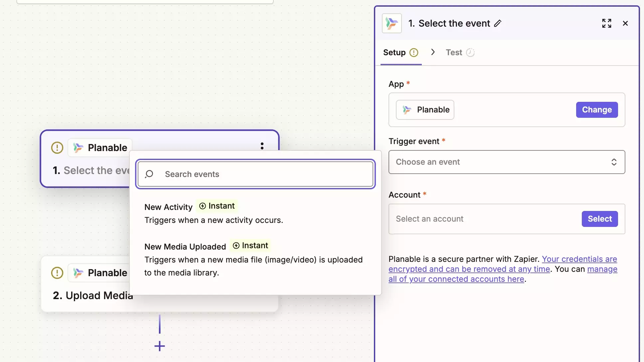The width and height of the screenshot is (644, 362).
Task: Click the chevron between Setup and Test
Action: click(x=433, y=52)
